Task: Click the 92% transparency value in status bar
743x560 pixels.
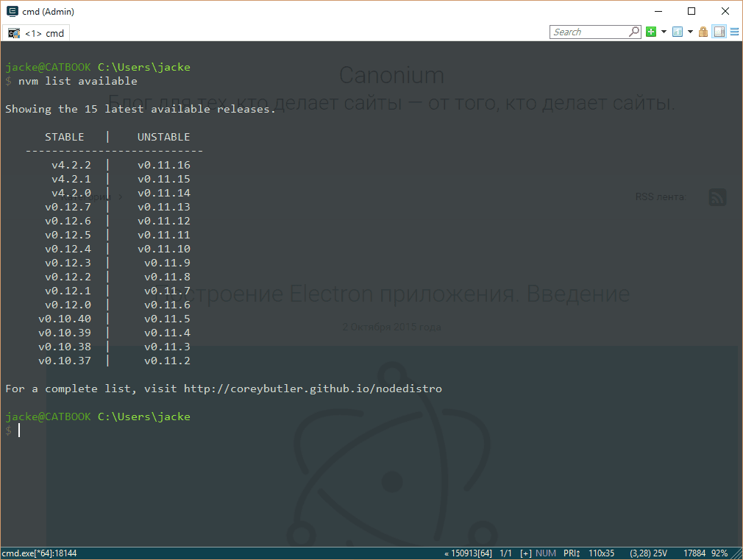Action: tap(720, 553)
